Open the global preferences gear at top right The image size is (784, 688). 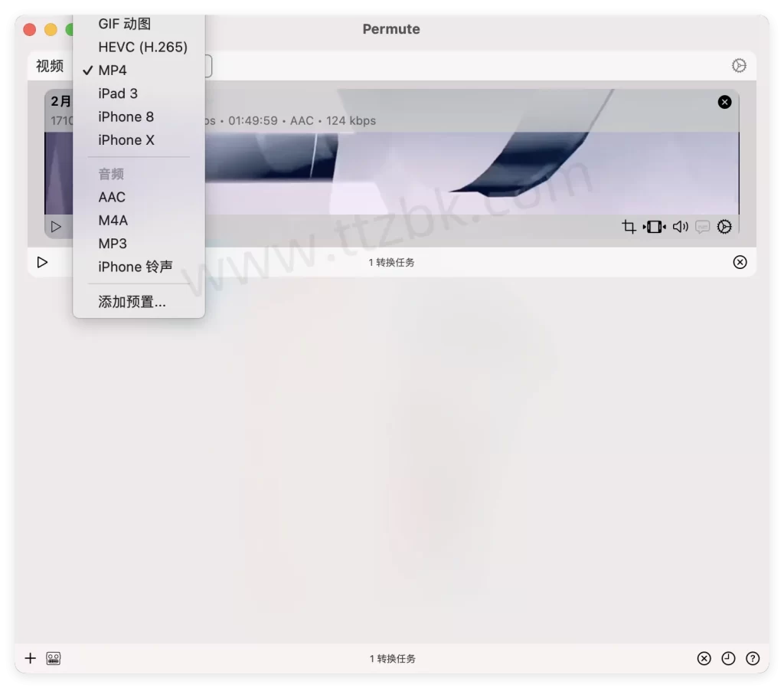(739, 66)
